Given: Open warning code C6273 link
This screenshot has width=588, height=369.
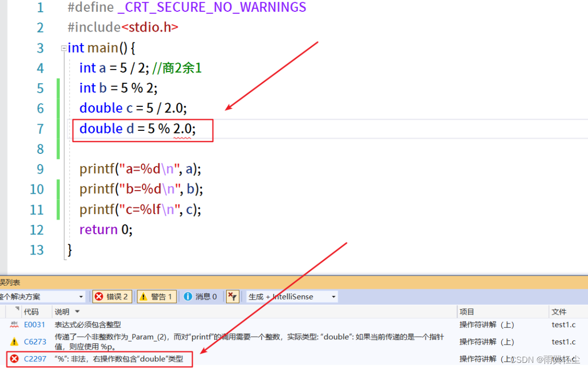Looking at the screenshot, I should click(35, 341).
